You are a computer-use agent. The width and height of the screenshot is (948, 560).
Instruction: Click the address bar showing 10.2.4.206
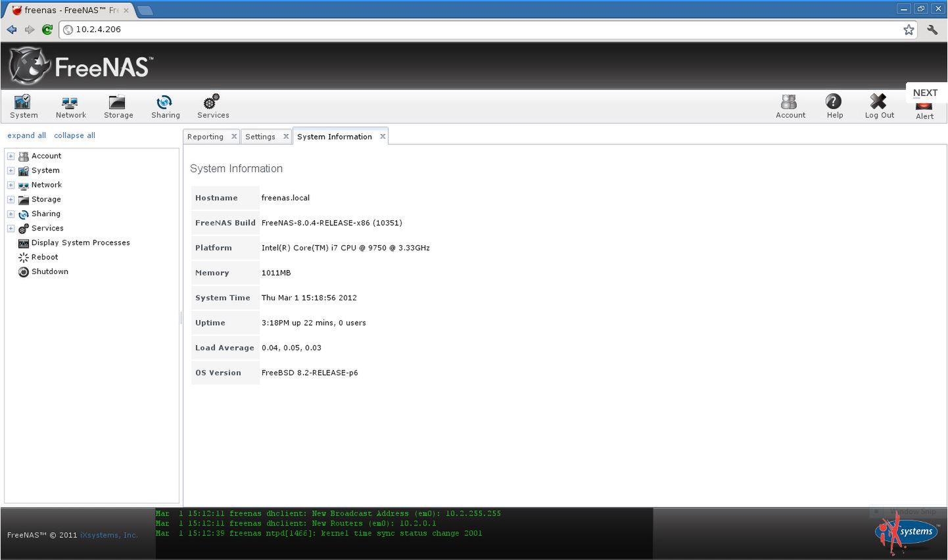tap(486, 30)
